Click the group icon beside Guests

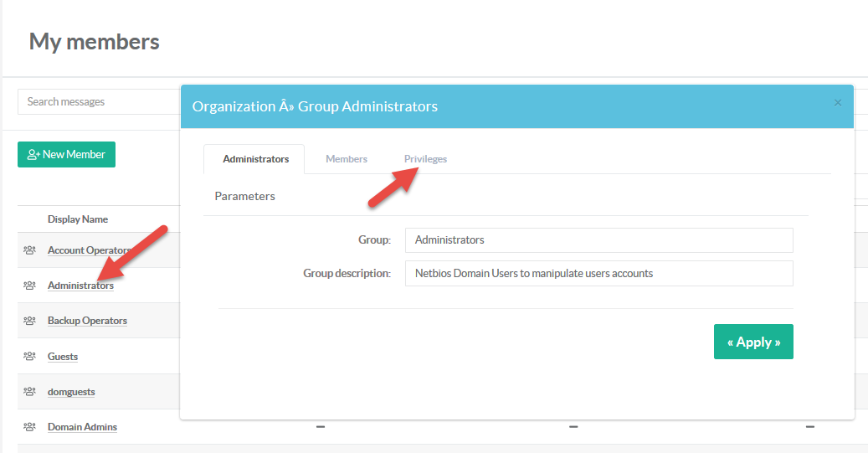[29, 356]
